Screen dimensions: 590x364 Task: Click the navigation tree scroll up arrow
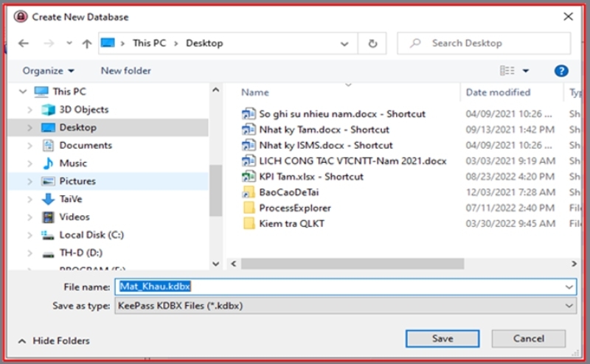pyautogui.click(x=215, y=90)
